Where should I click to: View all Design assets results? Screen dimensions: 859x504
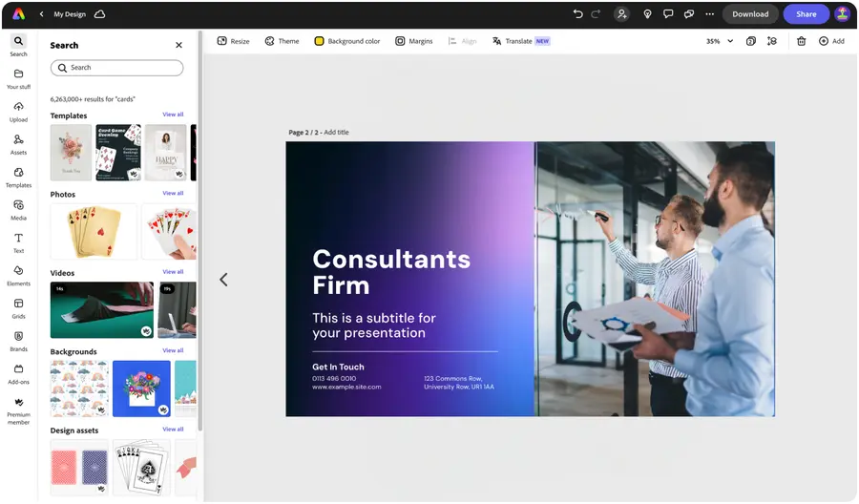coord(173,430)
